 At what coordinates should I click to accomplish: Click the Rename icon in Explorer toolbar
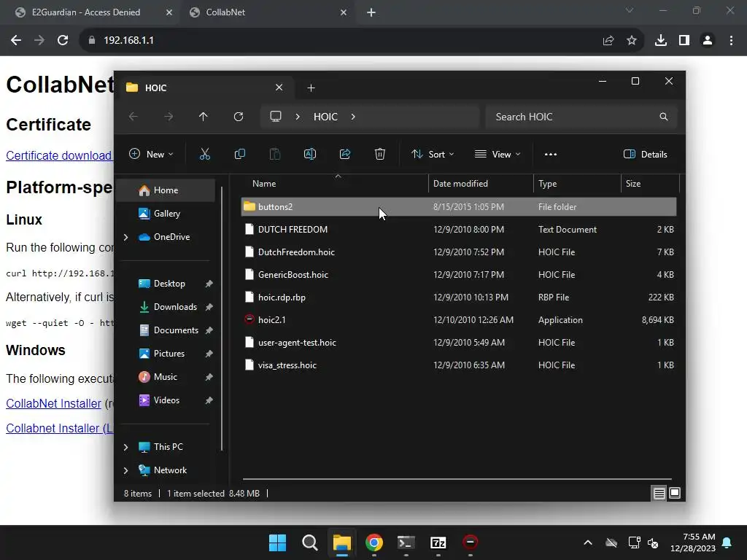point(309,154)
